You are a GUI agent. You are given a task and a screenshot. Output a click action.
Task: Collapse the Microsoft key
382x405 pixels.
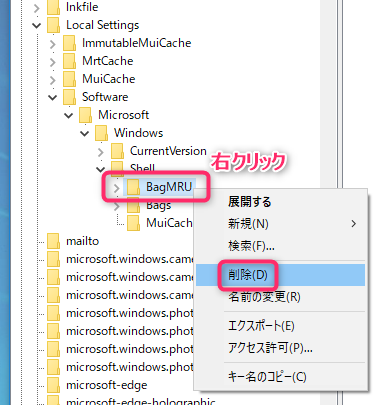coord(69,116)
